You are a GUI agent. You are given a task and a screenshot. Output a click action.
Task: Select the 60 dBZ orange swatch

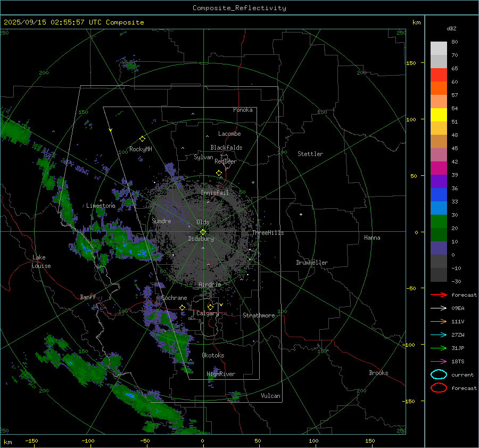tap(439, 88)
